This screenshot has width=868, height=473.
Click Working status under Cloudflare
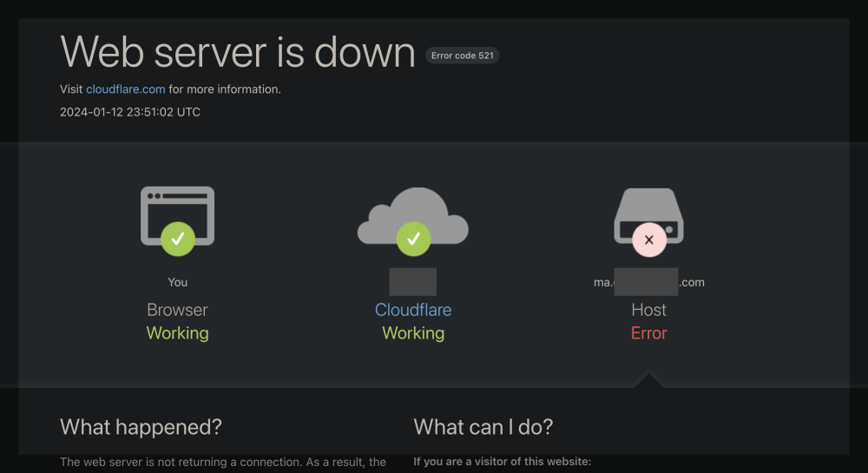tap(413, 333)
